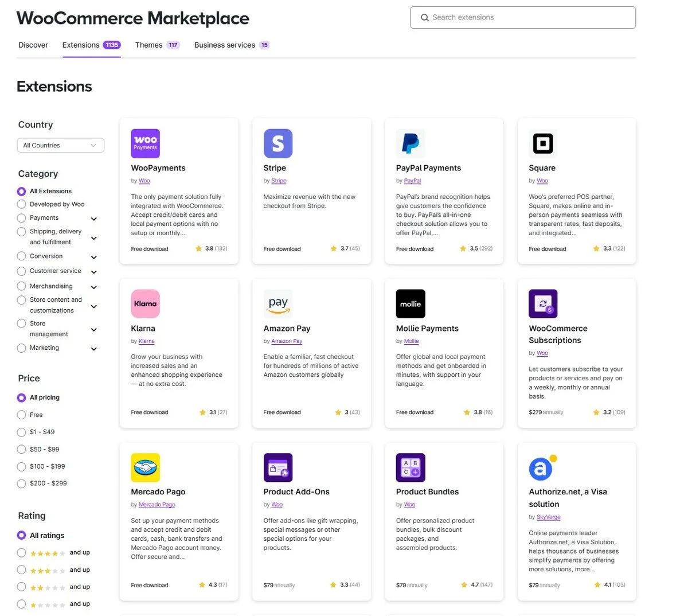Click the Amazon Pay logo icon

click(x=278, y=304)
